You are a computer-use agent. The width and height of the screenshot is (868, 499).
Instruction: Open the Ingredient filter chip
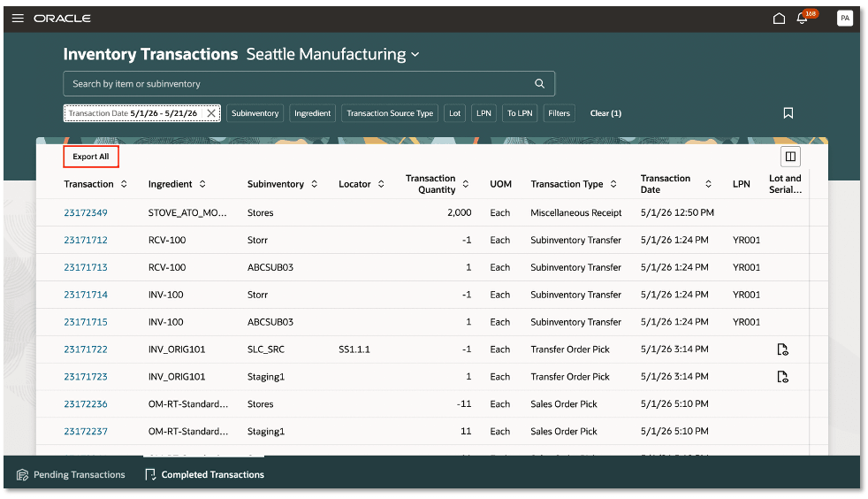click(312, 113)
